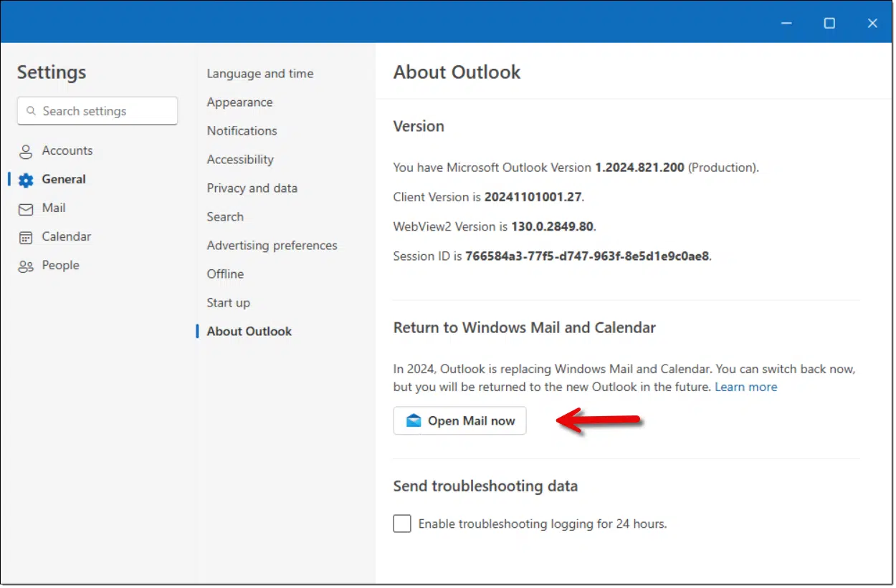Click the Mail envelope icon in sidebar

coord(26,208)
